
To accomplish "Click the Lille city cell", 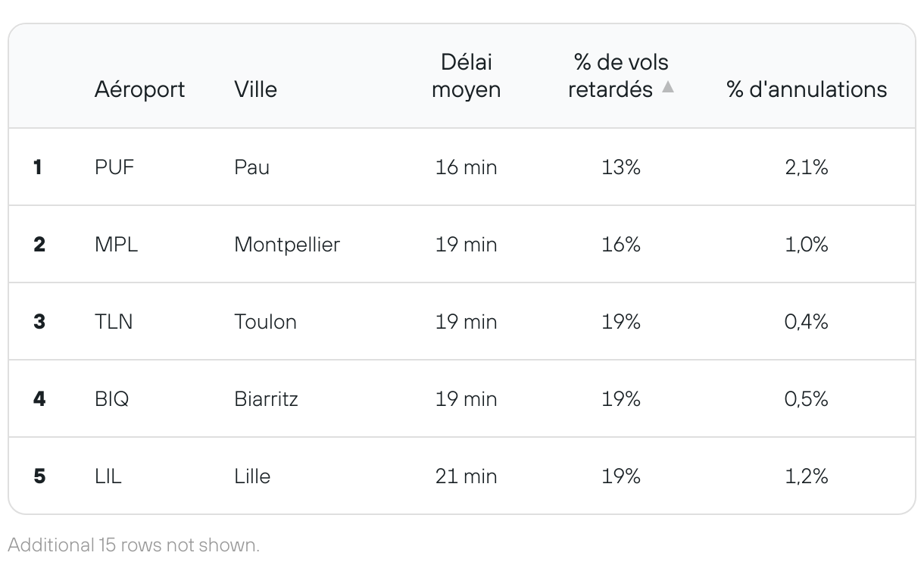I will [252, 476].
